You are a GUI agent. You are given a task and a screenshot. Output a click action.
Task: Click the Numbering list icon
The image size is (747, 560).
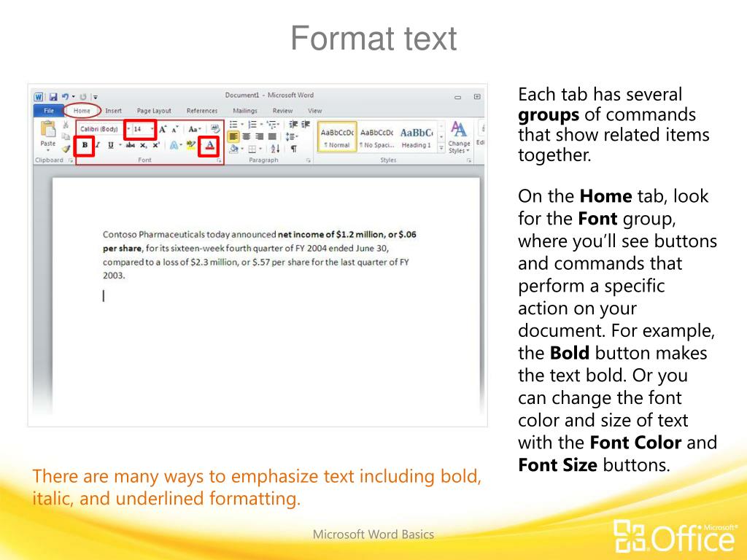[x=252, y=125]
